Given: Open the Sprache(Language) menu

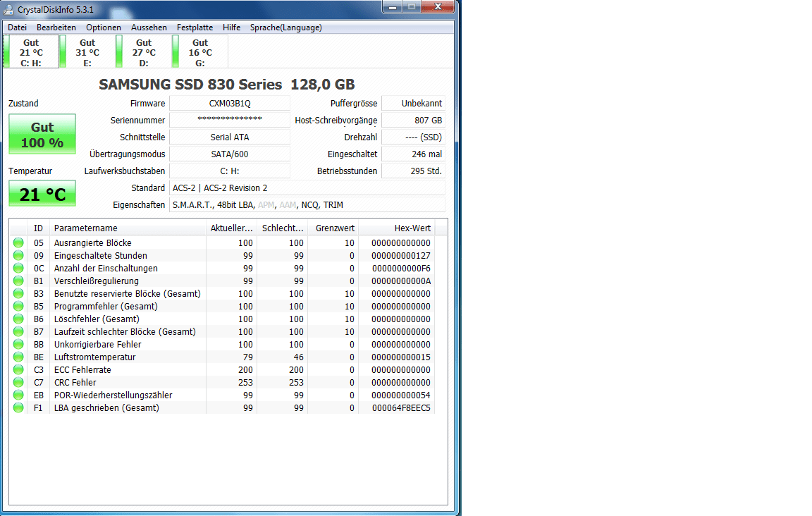Looking at the screenshot, I should tap(286, 27).
